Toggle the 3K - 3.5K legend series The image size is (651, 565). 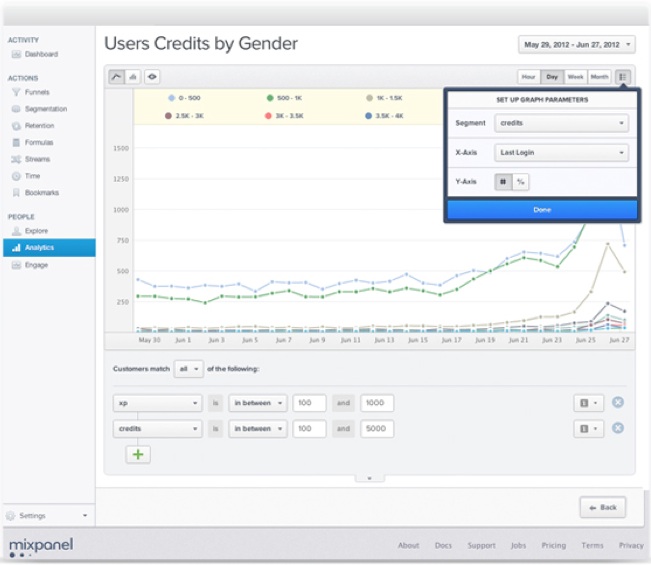click(x=284, y=116)
